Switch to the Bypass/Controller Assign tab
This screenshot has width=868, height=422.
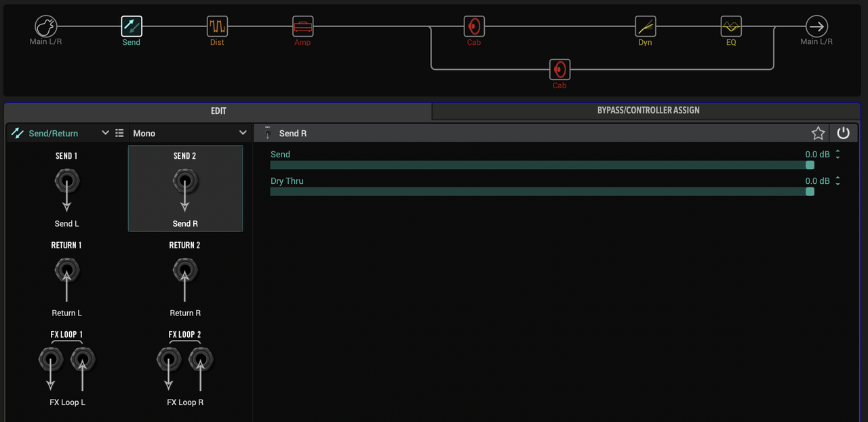click(648, 111)
